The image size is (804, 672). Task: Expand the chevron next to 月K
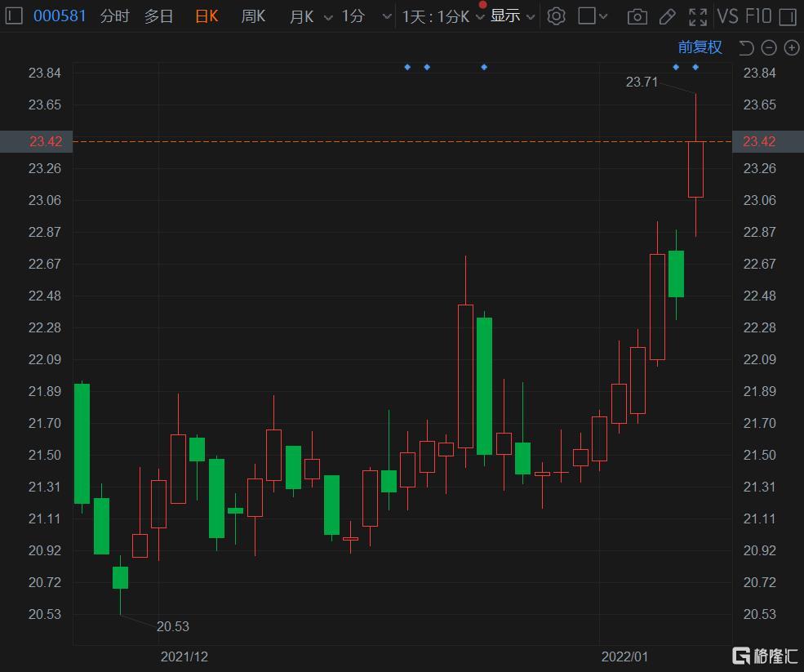(328, 17)
